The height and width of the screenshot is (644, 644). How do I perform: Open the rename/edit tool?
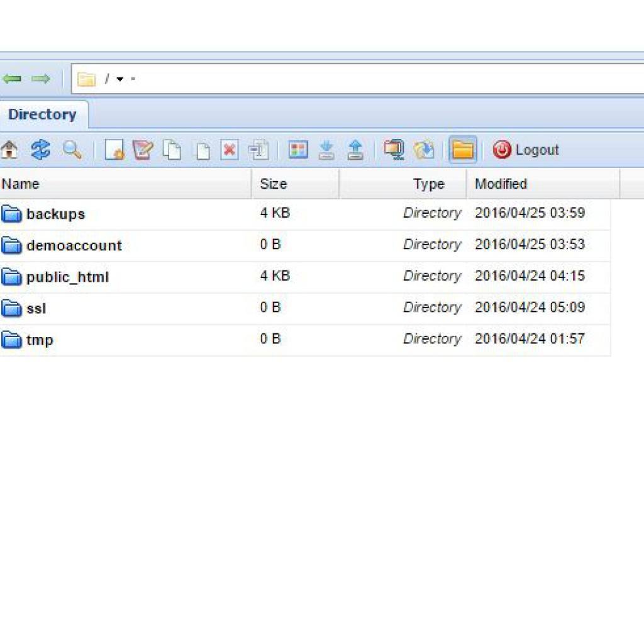[x=143, y=150]
